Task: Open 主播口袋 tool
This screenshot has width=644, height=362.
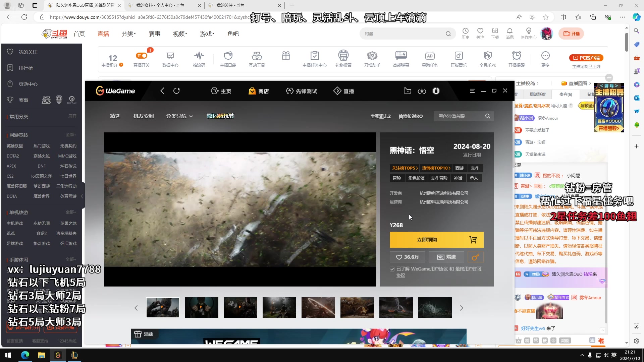Action: pyautogui.click(x=228, y=59)
